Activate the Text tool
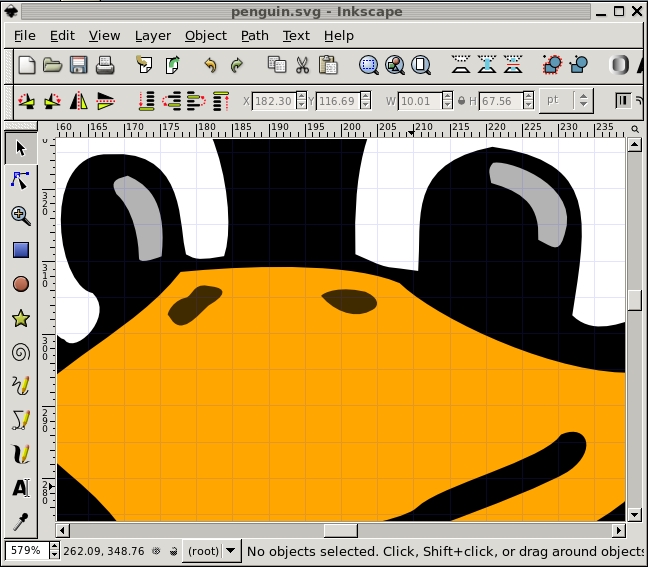 pos(20,488)
